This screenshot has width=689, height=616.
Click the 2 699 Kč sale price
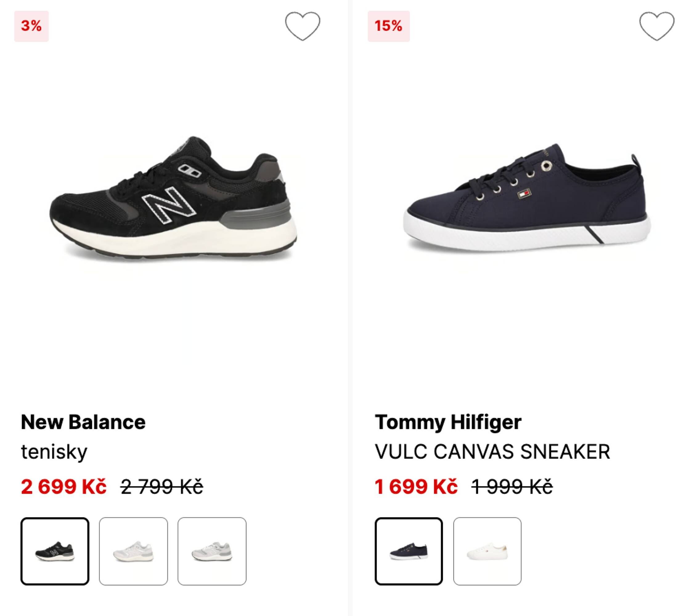[x=64, y=487]
